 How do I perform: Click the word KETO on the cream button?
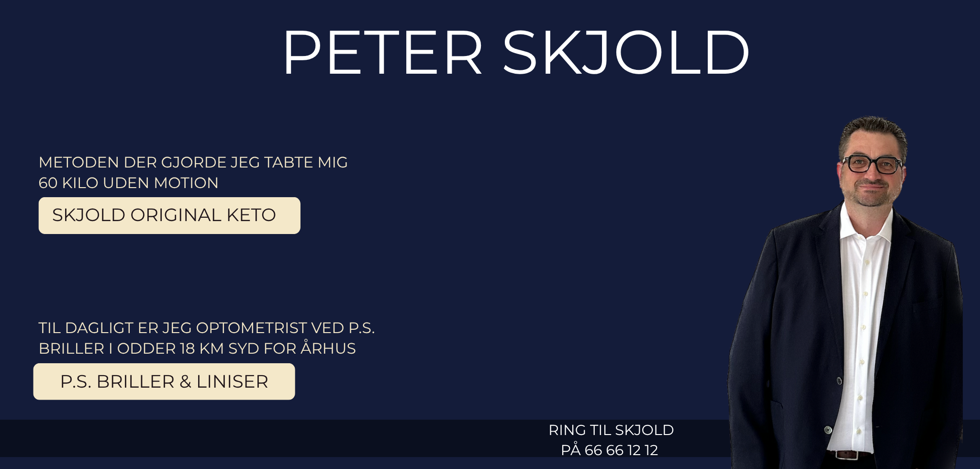click(x=251, y=215)
